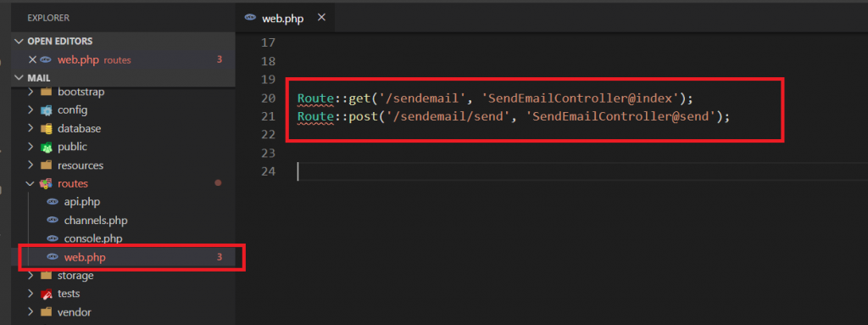Click the vendor folder icon

click(47, 312)
